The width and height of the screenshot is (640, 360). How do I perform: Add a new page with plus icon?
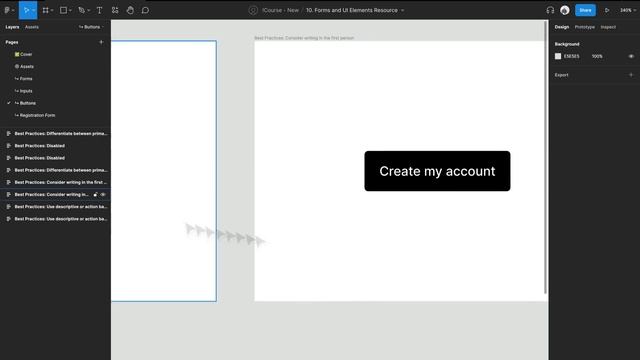(x=101, y=42)
